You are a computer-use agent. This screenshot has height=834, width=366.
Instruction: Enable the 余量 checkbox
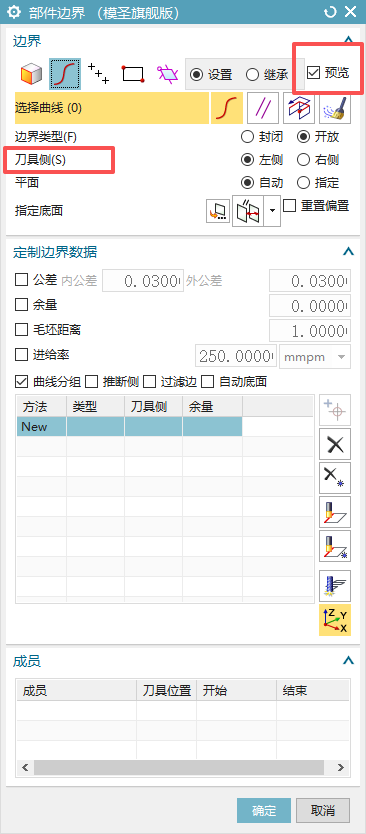tap(21, 305)
